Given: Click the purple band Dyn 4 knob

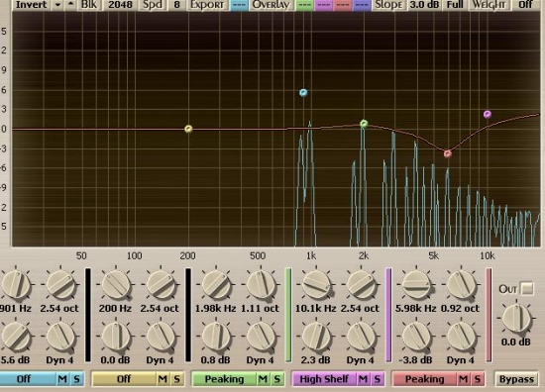Looking at the screenshot, I should coord(361,337).
